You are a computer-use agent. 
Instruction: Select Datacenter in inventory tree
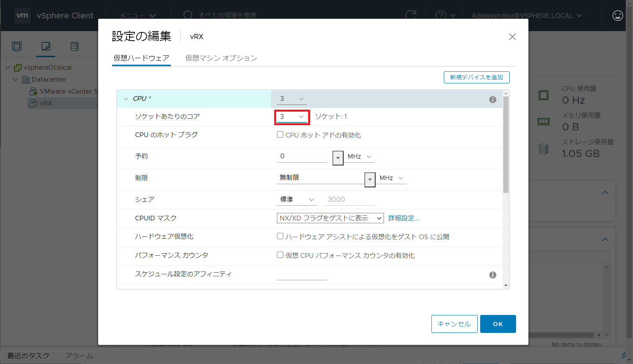(49, 79)
